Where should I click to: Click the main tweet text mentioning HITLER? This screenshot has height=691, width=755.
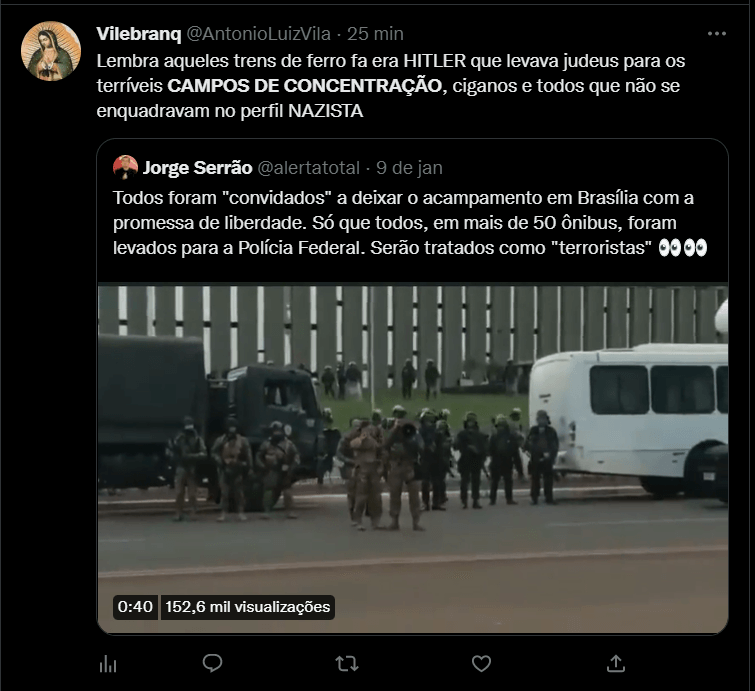click(x=391, y=86)
